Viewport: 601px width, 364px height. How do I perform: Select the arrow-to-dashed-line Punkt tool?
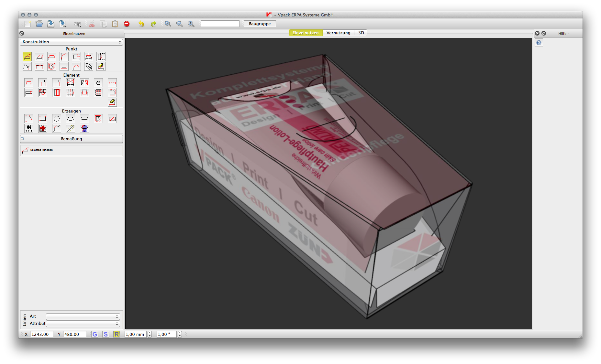coord(27,66)
